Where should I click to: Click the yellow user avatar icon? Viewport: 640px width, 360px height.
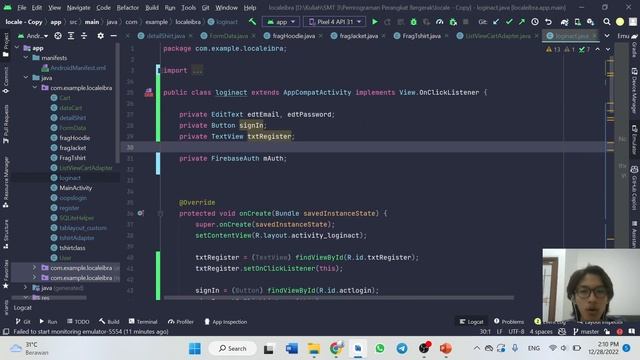click(620, 22)
